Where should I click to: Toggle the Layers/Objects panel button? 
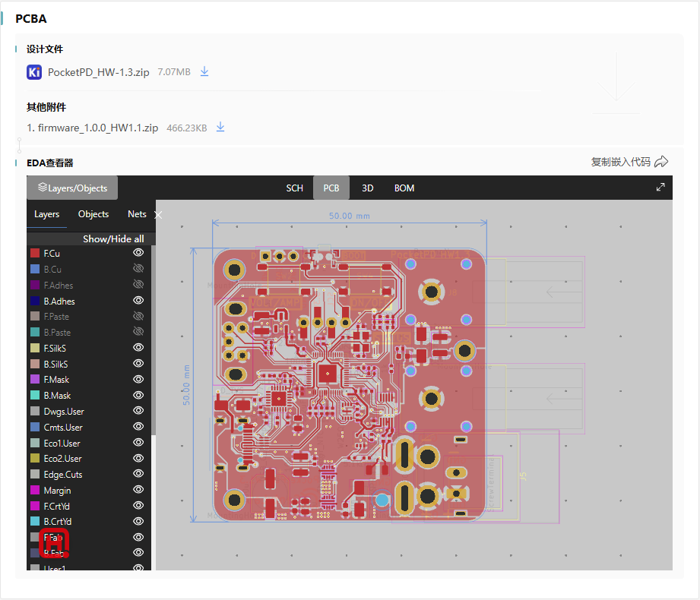[x=72, y=188]
